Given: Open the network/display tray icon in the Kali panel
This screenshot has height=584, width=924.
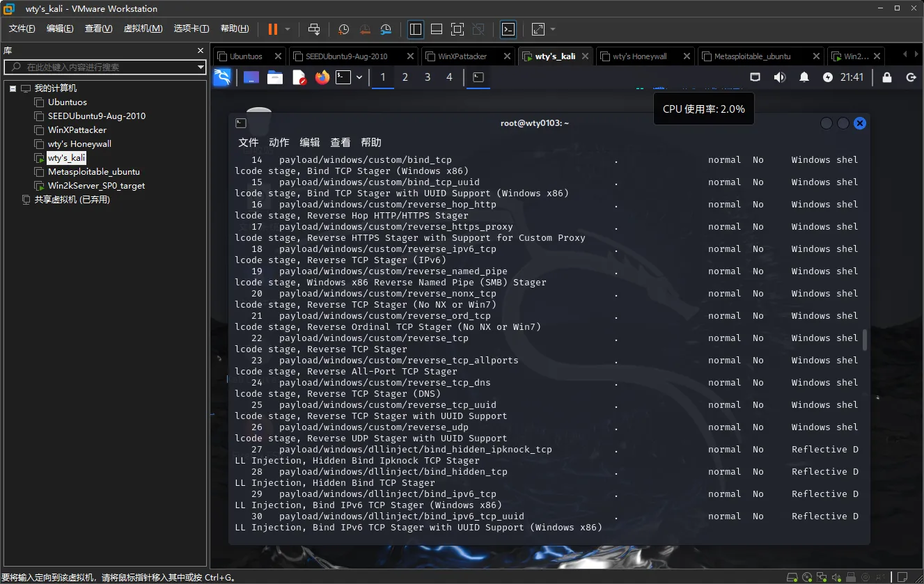Looking at the screenshot, I should tap(755, 77).
